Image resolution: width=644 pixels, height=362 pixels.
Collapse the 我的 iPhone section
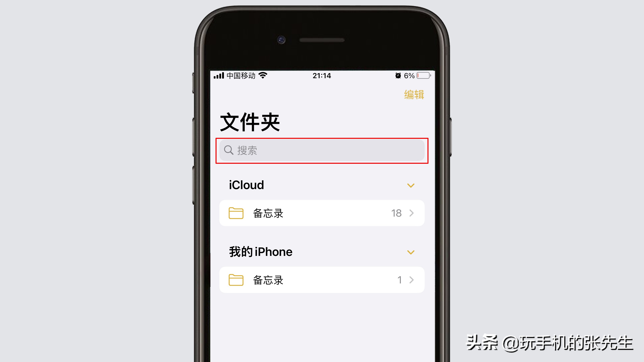(411, 252)
